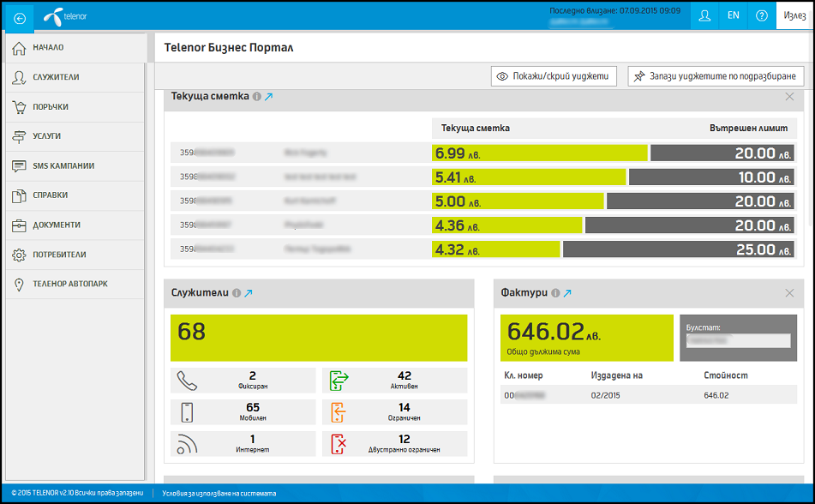Click the 68 total employees tile
The height and width of the screenshot is (504, 815).
click(319, 338)
